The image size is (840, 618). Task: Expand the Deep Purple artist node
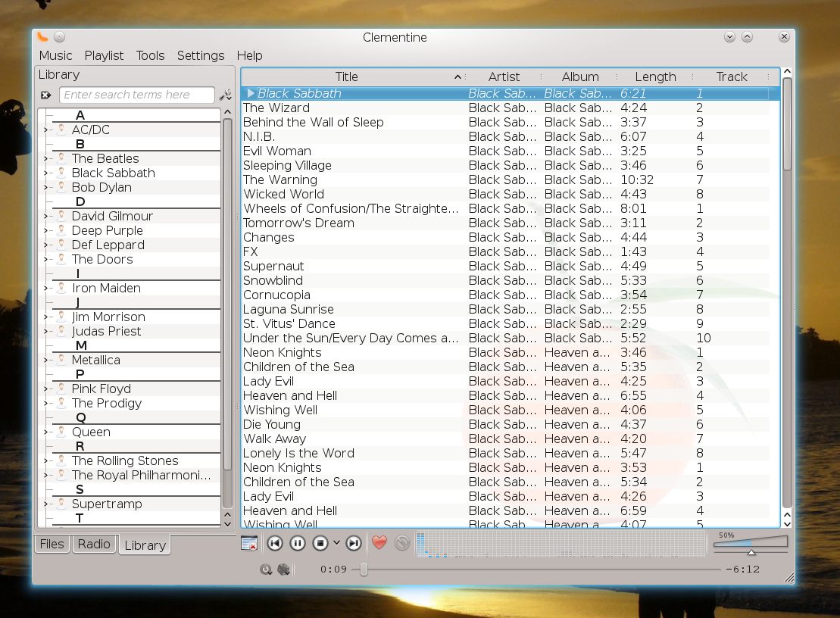coord(45,231)
